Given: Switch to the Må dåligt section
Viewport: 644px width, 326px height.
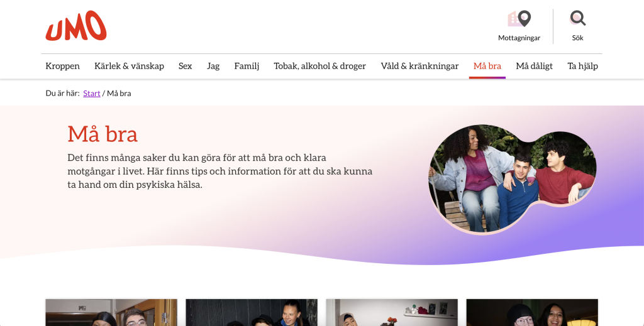Looking at the screenshot, I should pos(534,66).
